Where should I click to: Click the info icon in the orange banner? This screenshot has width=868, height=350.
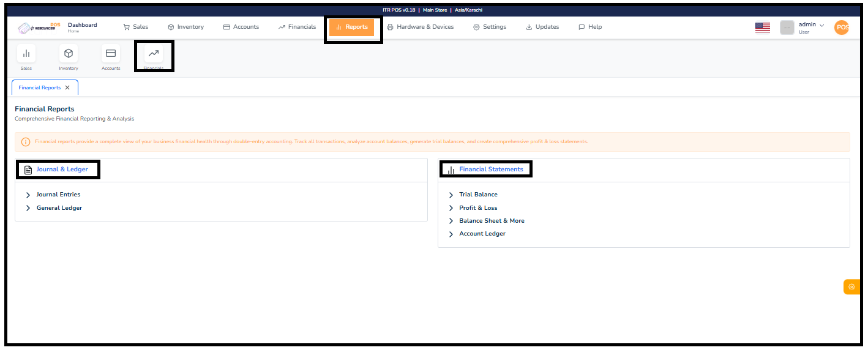(26, 142)
